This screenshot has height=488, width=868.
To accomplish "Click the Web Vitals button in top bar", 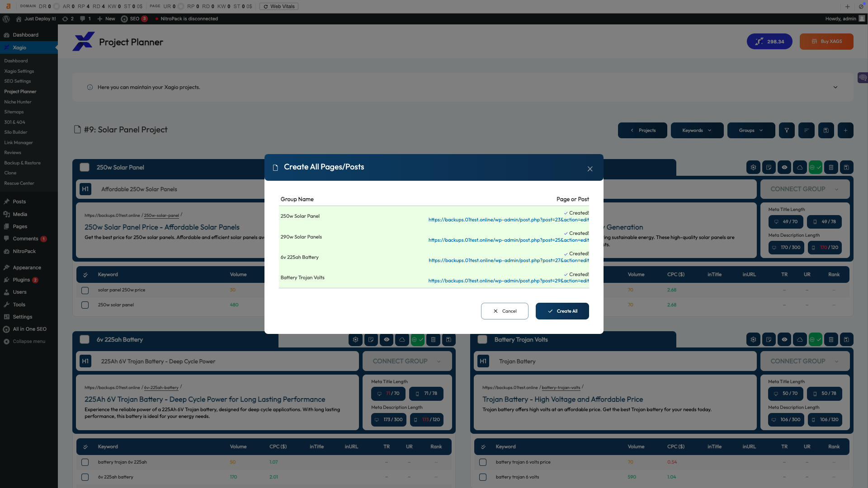I will pos(279,6).
